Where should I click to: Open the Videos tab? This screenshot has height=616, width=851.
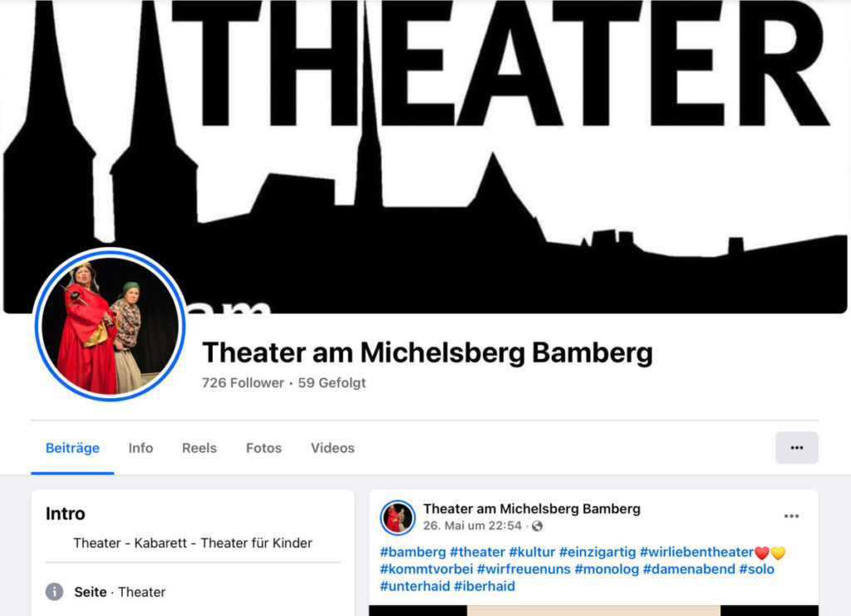[x=332, y=448]
